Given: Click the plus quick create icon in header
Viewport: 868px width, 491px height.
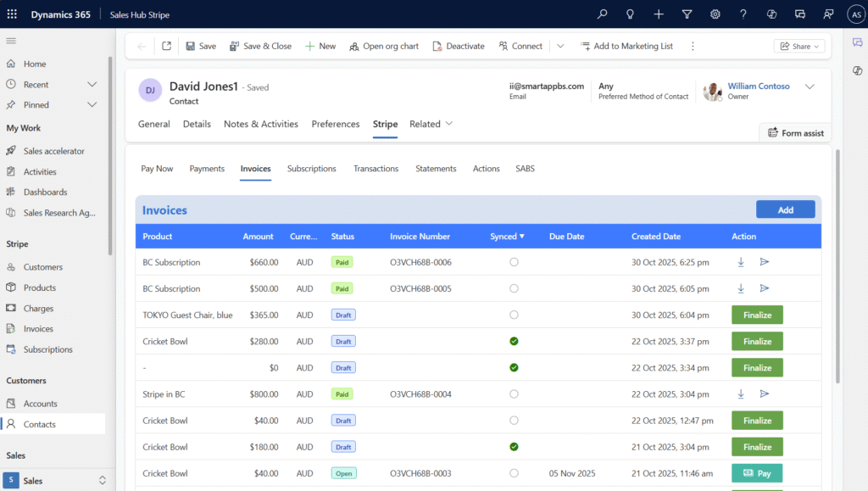Looking at the screenshot, I should pyautogui.click(x=658, y=14).
